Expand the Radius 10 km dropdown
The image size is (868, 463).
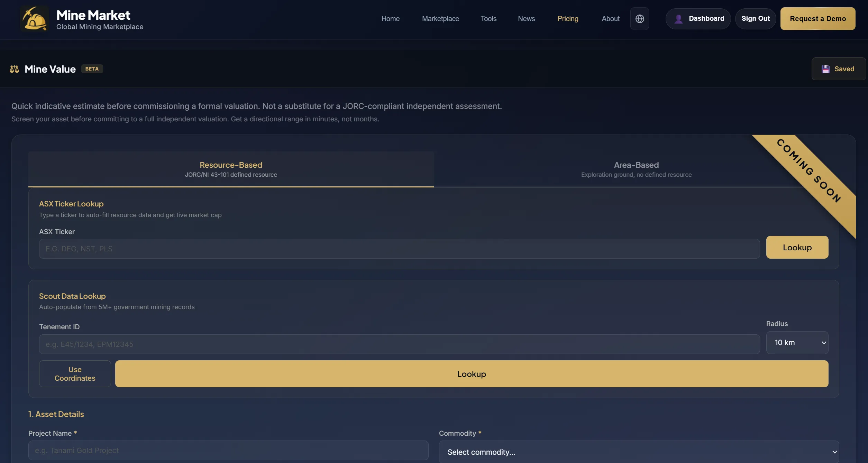pyautogui.click(x=797, y=343)
